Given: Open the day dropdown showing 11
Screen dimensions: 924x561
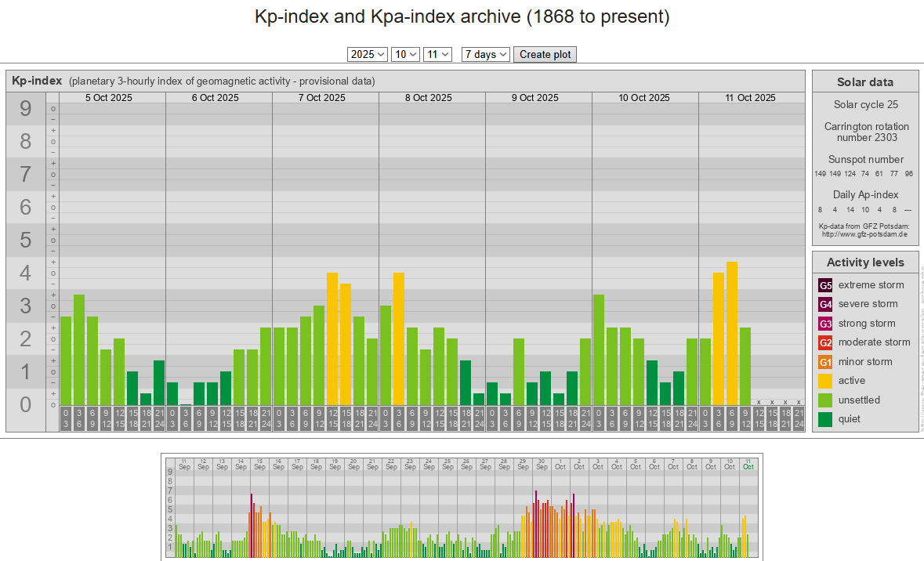Looking at the screenshot, I should pos(437,54).
